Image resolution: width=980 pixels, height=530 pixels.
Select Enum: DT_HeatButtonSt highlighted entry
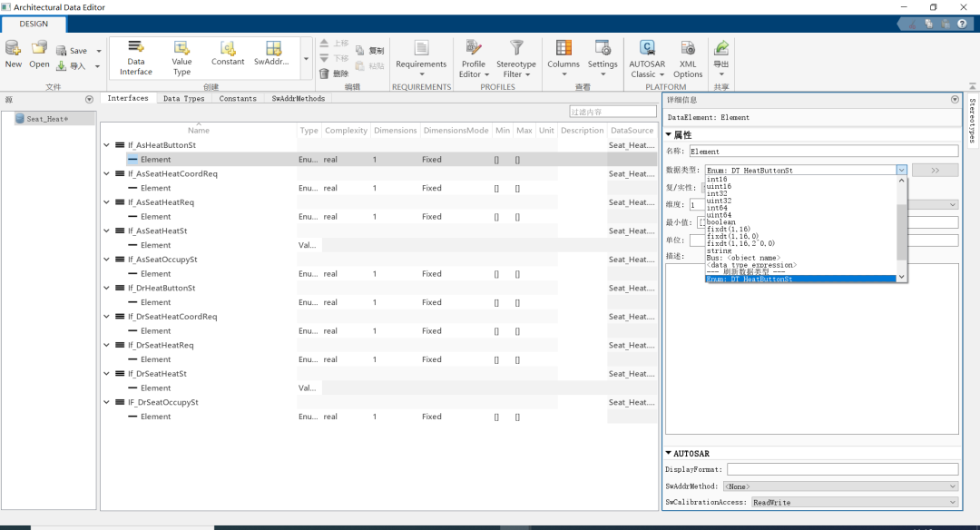point(800,280)
